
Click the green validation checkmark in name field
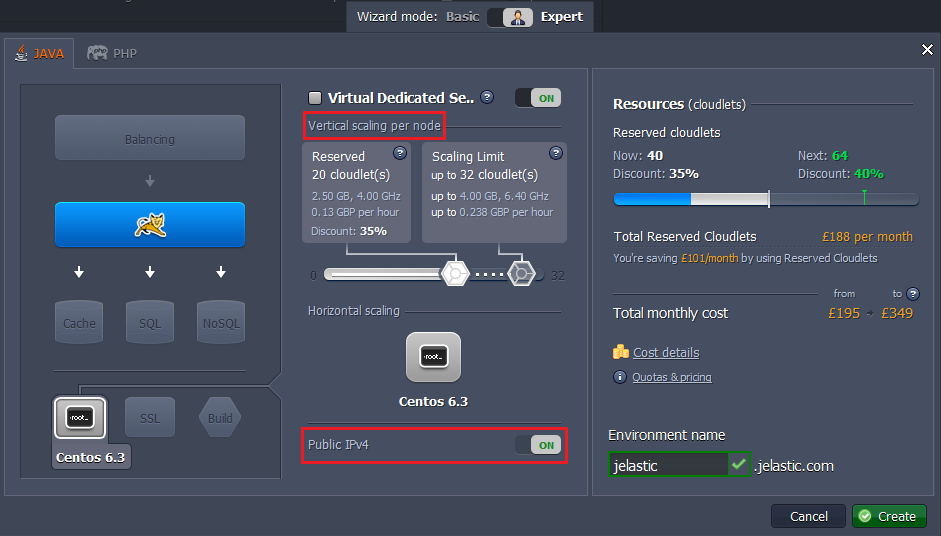(739, 464)
